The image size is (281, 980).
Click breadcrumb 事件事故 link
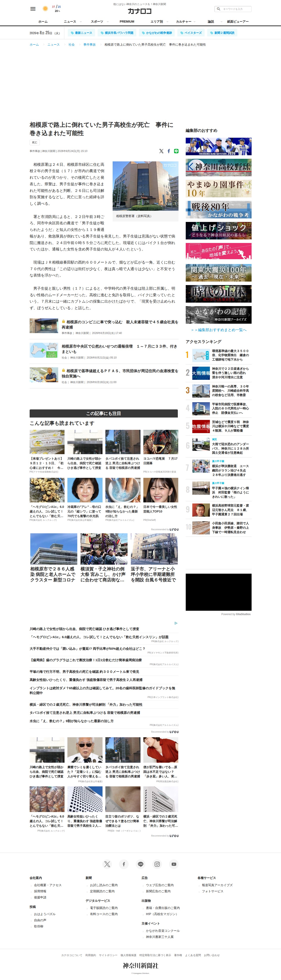90,45
